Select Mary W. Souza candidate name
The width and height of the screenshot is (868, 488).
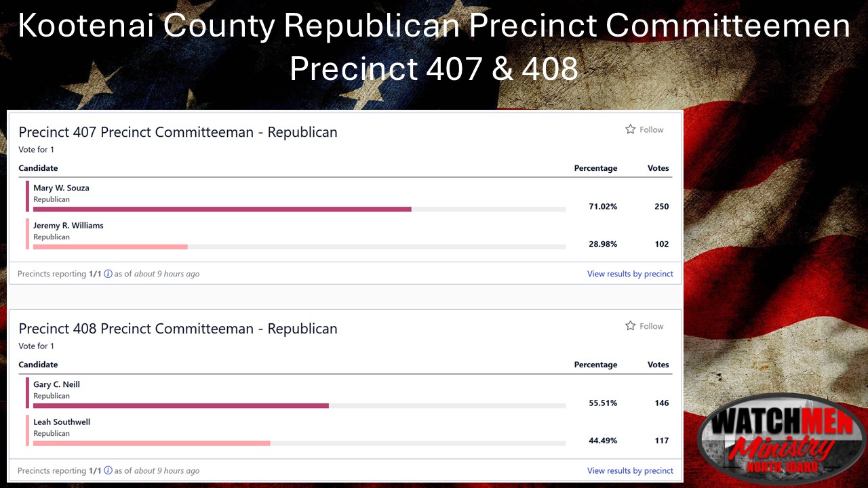(61, 188)
